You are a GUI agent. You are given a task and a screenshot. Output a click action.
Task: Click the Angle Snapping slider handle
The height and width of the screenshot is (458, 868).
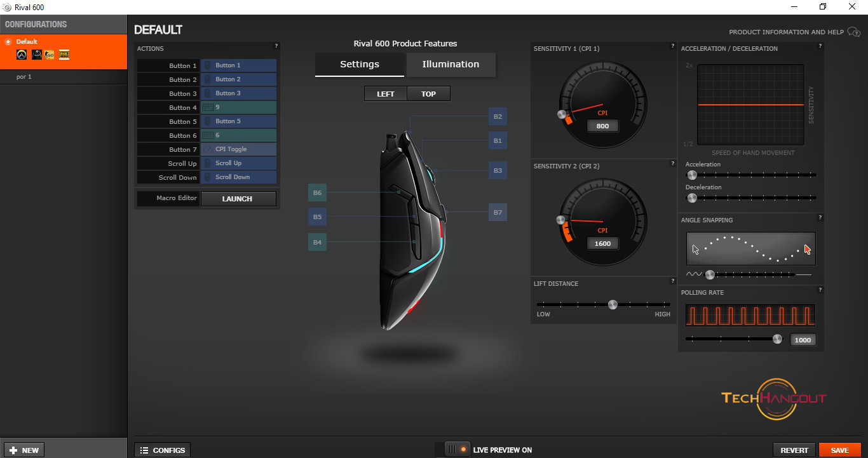point(710,274)
